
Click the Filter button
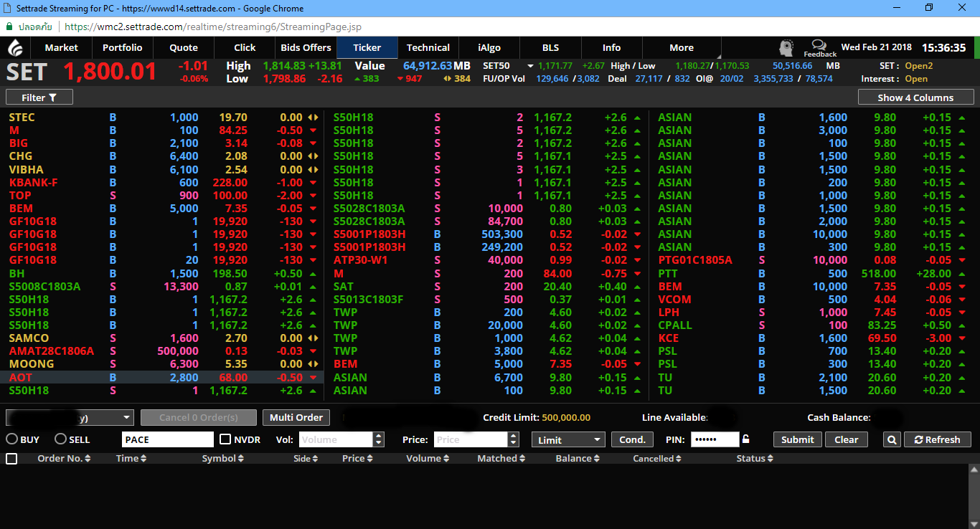click(x=39, y=97)
